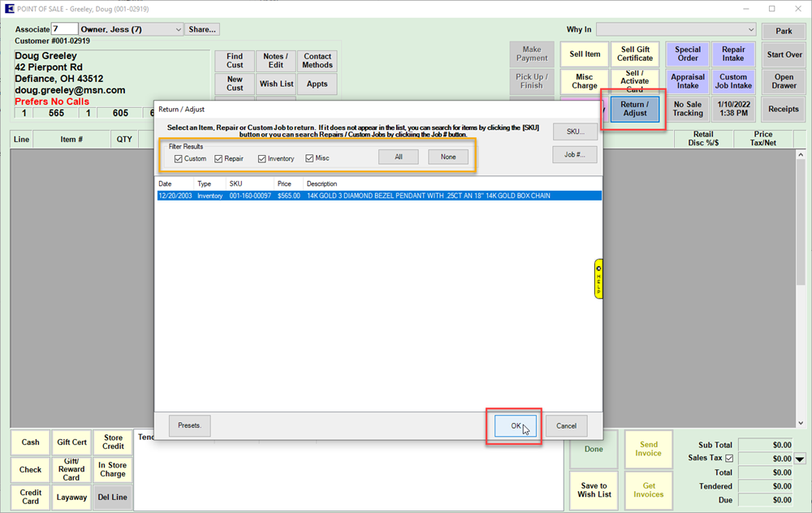The height and width of the screenshot is (513, 812).
Task: Select the 14K Gold pendant inventory row
Action: [x=378, y=196]
